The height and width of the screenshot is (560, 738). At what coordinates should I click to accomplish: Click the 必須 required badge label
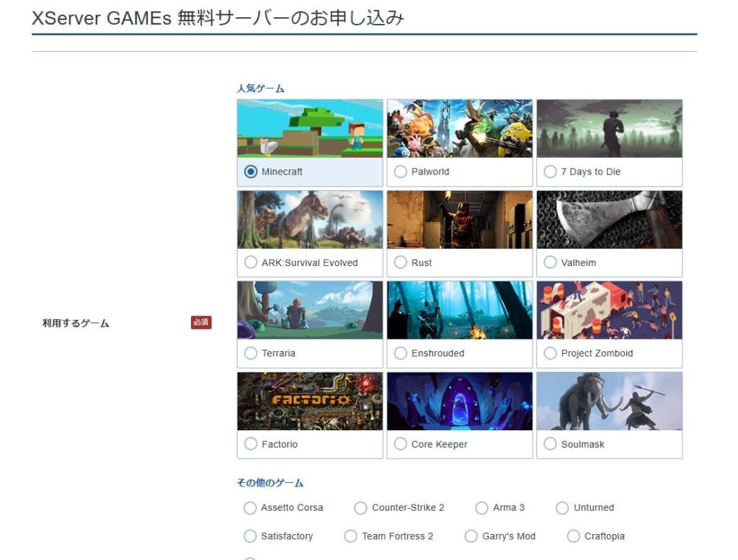click(201, 322)
